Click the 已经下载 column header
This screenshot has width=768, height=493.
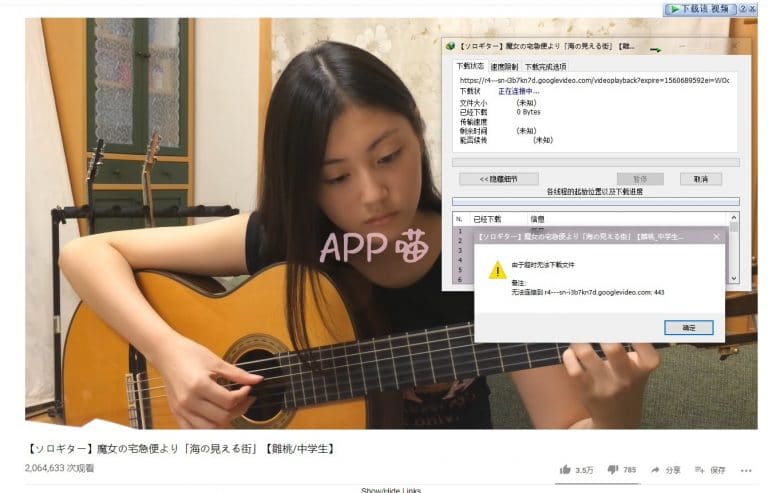pos(487,218)
